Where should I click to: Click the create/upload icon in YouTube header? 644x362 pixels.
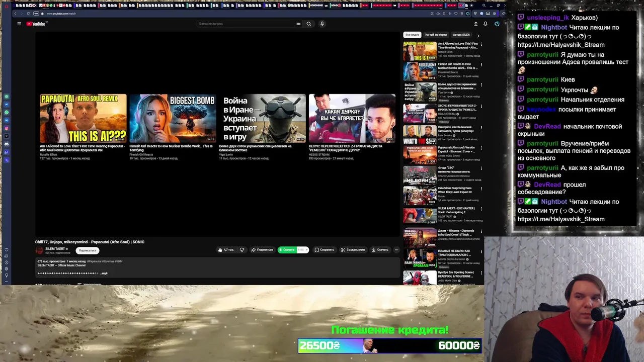coord(475,24)
